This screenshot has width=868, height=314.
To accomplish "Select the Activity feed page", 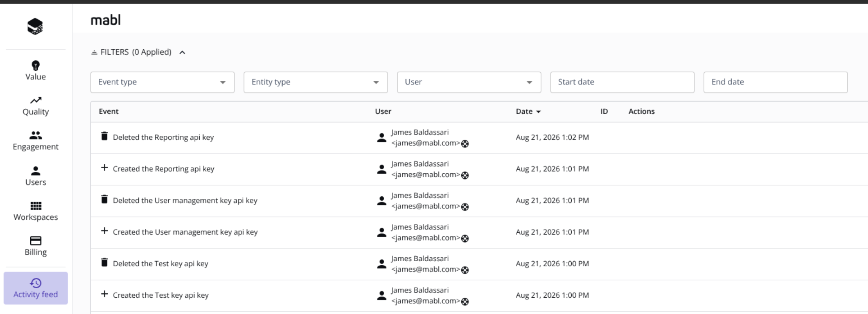I will [36, 288].
